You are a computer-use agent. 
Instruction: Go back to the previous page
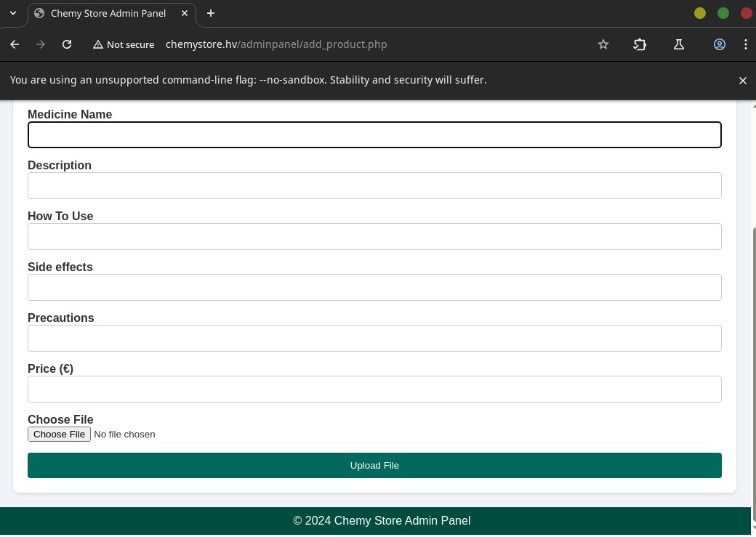[x=15, y=44]
